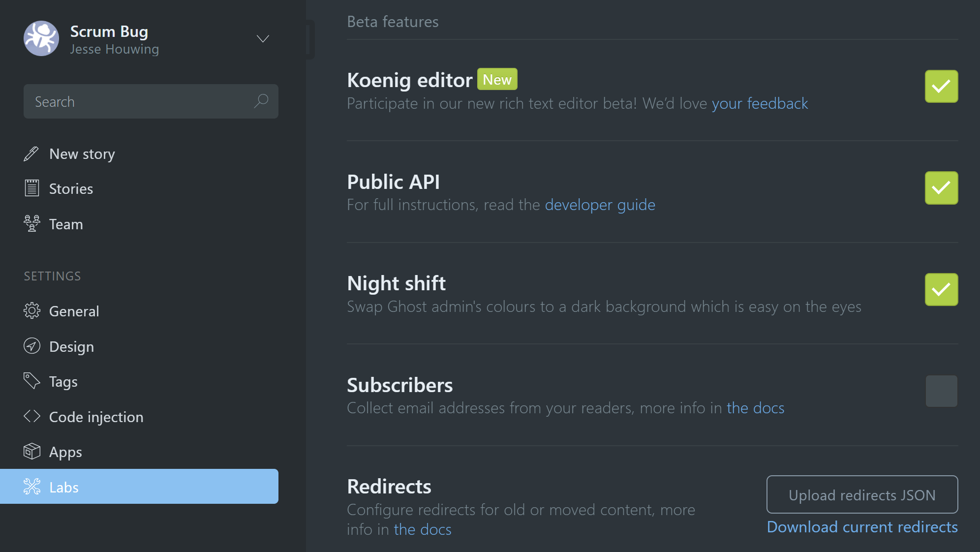Uncheck the Public API checkbox
The width and height of the screenshot is (980, 552).
point(941,188)
